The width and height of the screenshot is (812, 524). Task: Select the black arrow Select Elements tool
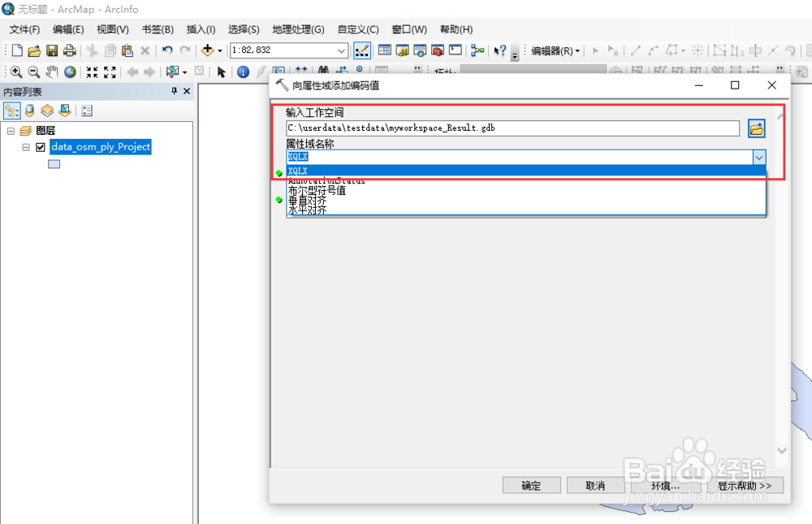[x=221, y=72]
